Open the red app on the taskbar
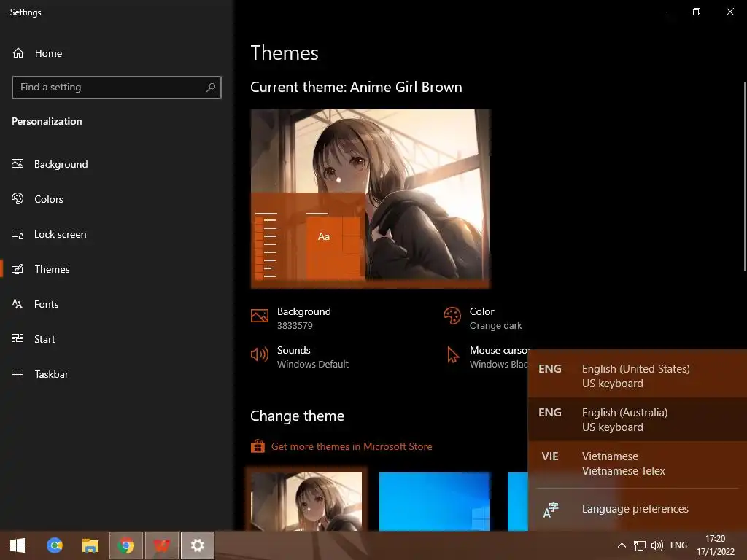747x560 pixels. (161, 545)
